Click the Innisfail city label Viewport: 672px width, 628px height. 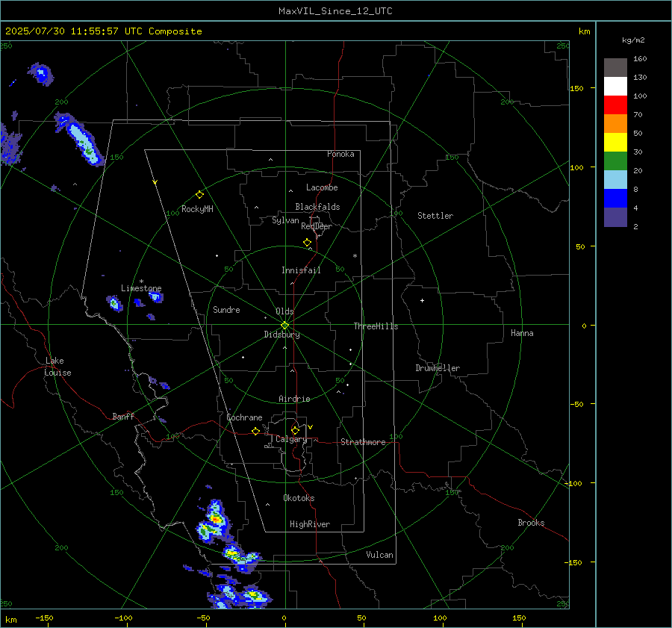point(301,270)
